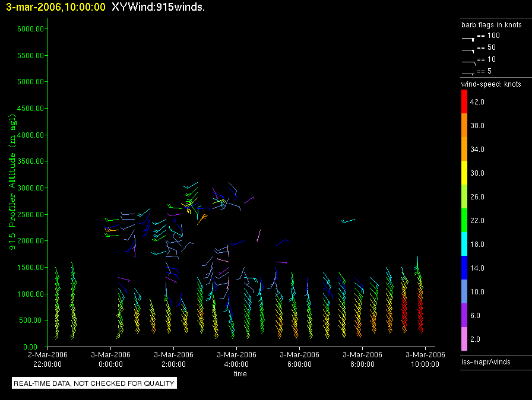Select the dark blue 14.0 color band

464,268
